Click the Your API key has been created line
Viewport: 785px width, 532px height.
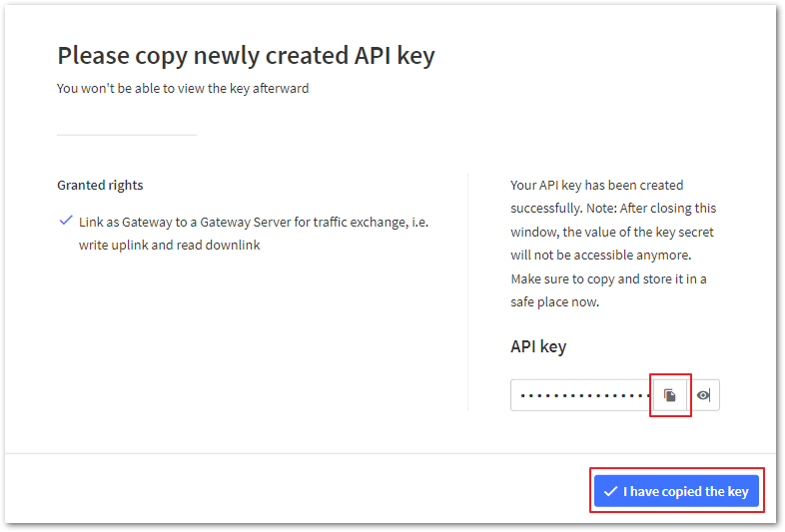pos(597,186)
